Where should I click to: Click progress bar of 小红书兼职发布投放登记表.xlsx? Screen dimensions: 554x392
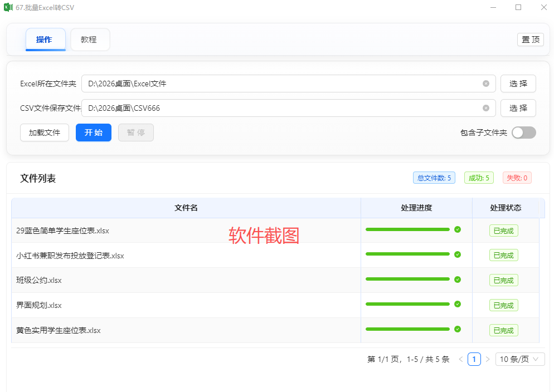pos(407,254)
